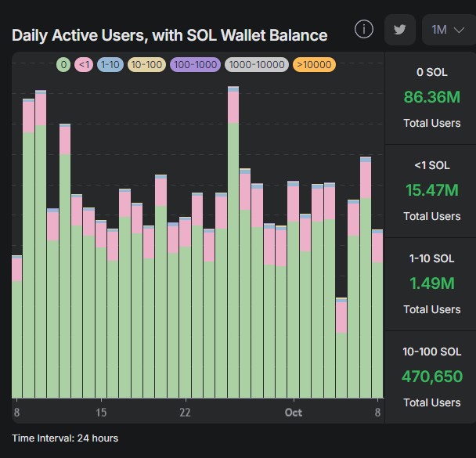Toggle the 10-100 legend pill
This screenshot has height=458, width=476.
(x=146, y=65)
